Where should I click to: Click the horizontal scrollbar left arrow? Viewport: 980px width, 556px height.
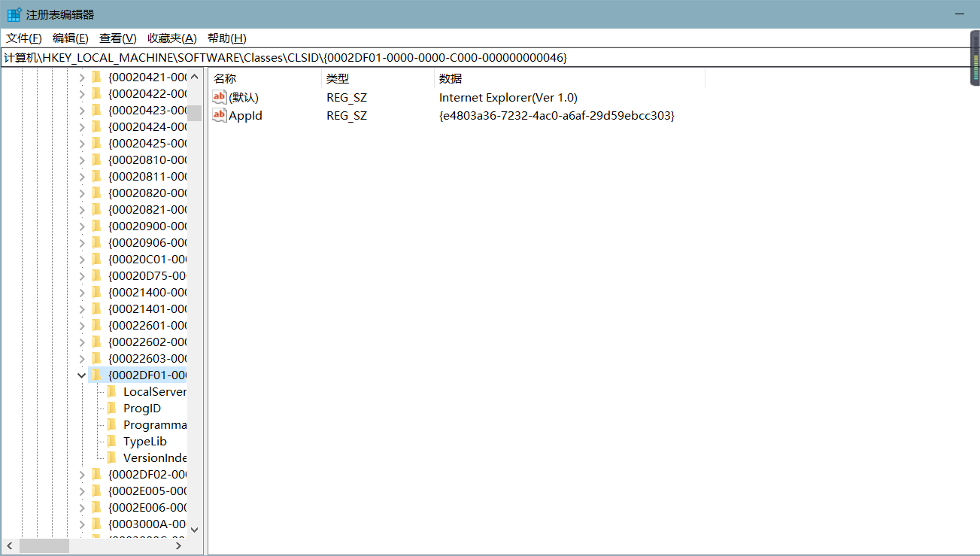pos(11,545)
